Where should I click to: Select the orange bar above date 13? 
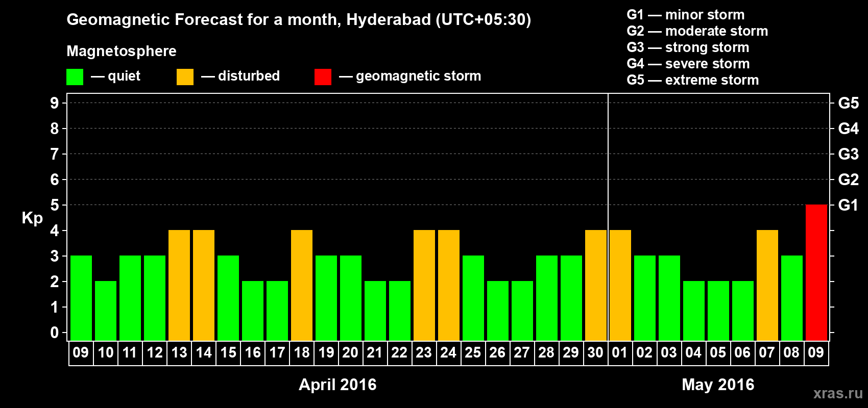pyautogui.click(x=179, y=285)
